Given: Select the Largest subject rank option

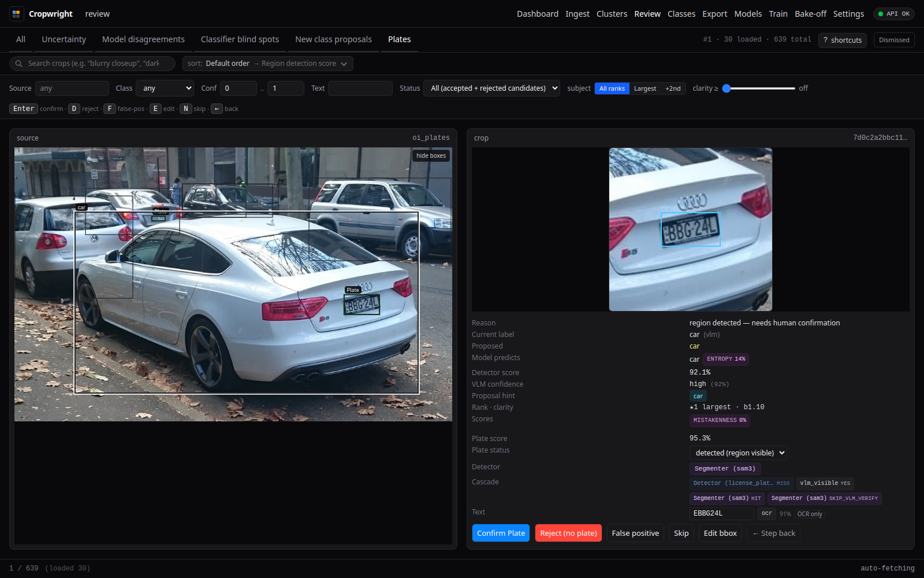Looking at the screenshot, I should tap(645, 88).
